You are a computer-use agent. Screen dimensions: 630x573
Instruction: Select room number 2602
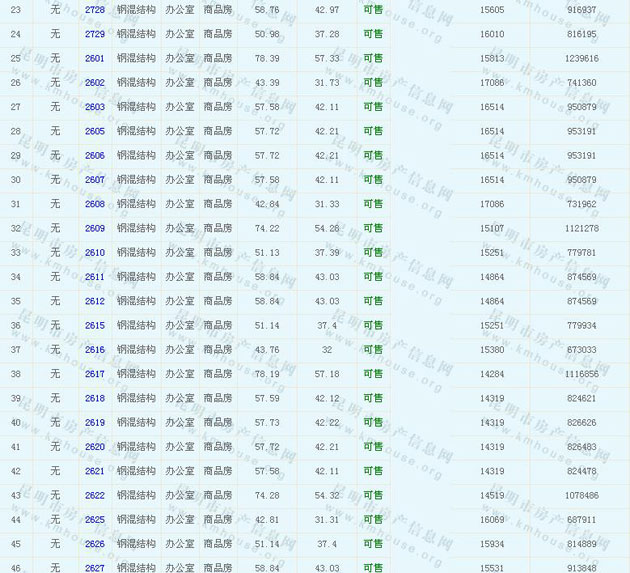pos(95,83)
